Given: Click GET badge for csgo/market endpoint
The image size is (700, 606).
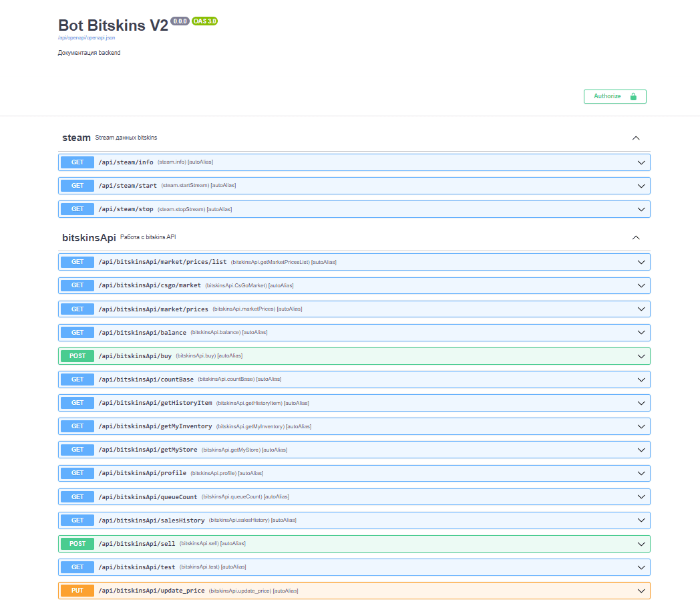Looking at the screenshot, I should 77,285.
